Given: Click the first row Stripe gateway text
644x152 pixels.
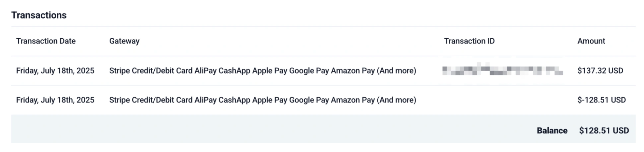Looking at the screenshot, I should [x=263, y=71].
